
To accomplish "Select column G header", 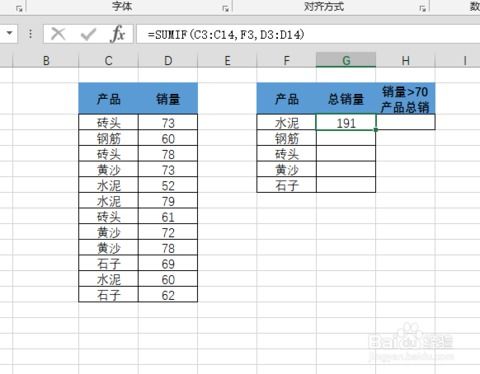I will click(346, 60).
